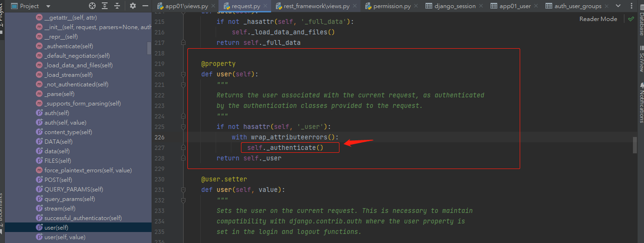Open the editor tabs more-options menu

coord(631,6)
